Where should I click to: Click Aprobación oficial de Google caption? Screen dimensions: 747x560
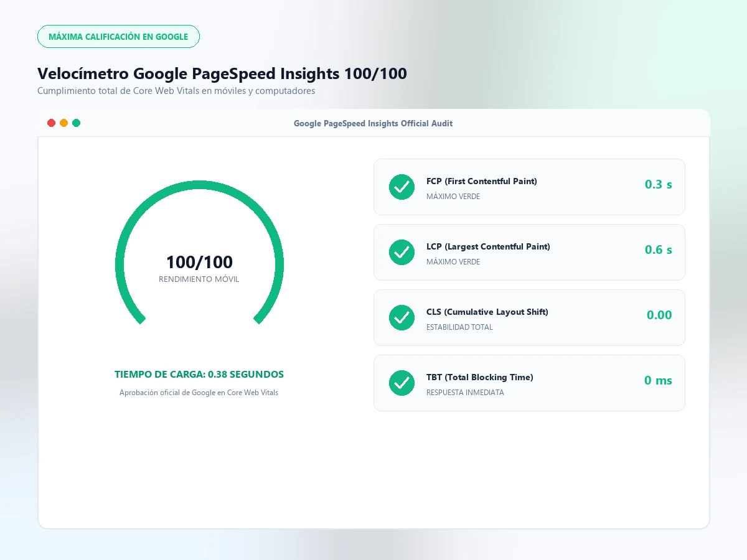[199, 393]
